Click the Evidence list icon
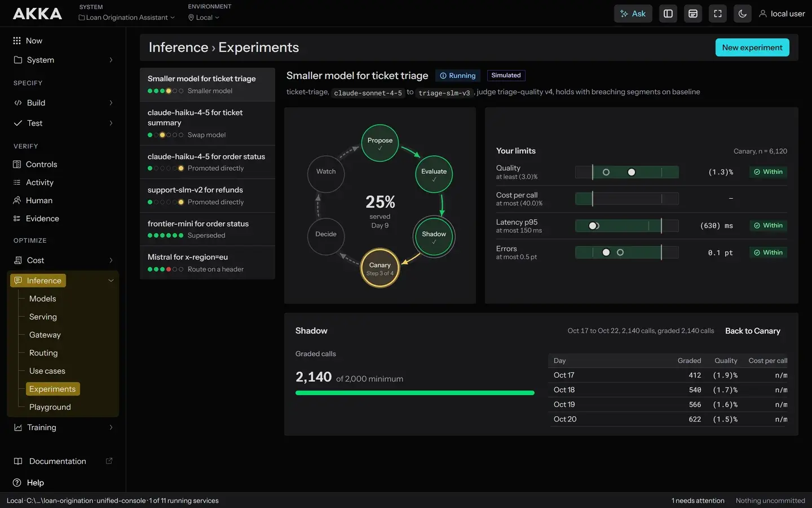The width and height of the screenshot is (812, 508). pos(17,218)
